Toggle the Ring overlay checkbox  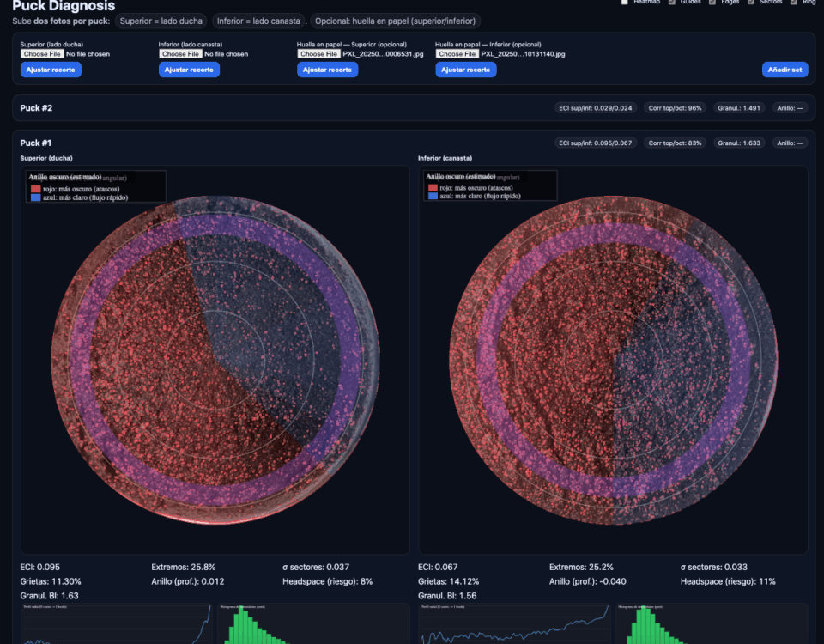pyautogui.click(x=793, y=2)
